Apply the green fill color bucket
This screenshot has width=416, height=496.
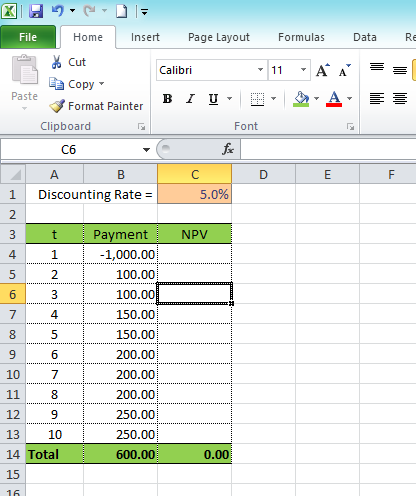[301, 99]
